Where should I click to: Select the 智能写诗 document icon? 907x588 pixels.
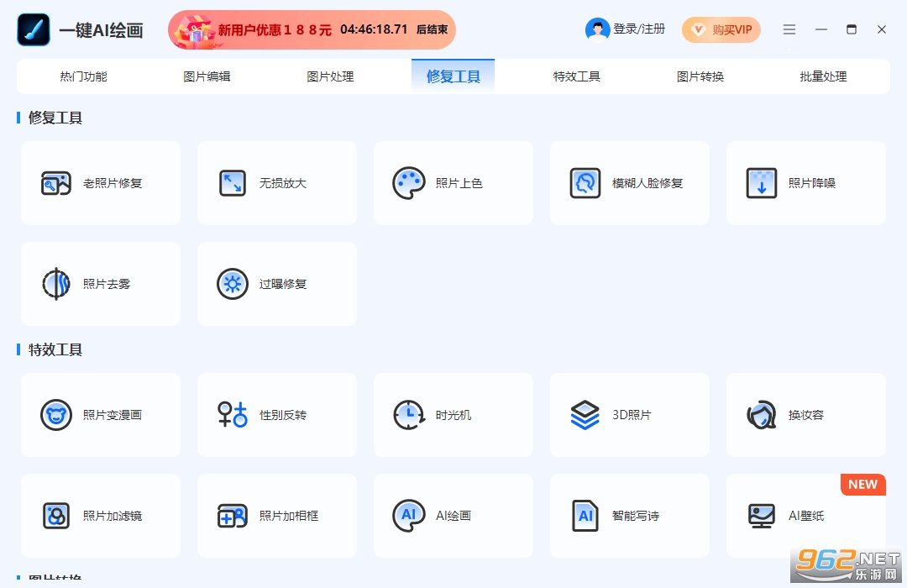(x=585, y=516)
